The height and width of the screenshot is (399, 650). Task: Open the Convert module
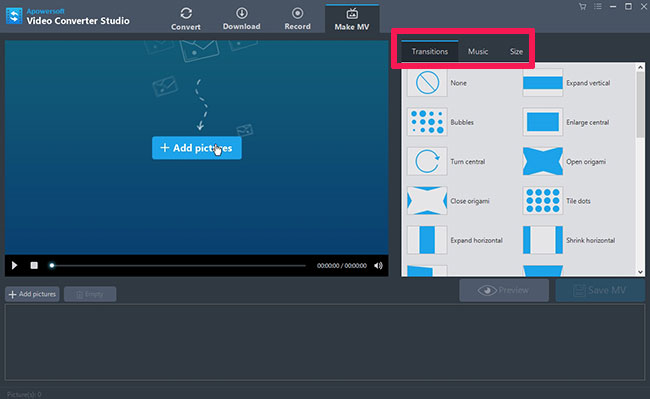(186, 19)
